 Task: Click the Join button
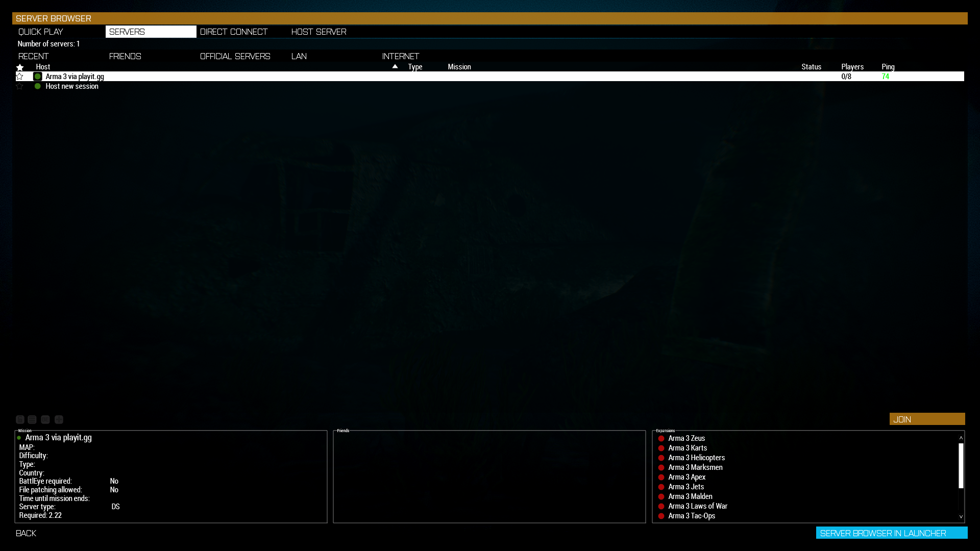tap(927, 419)
